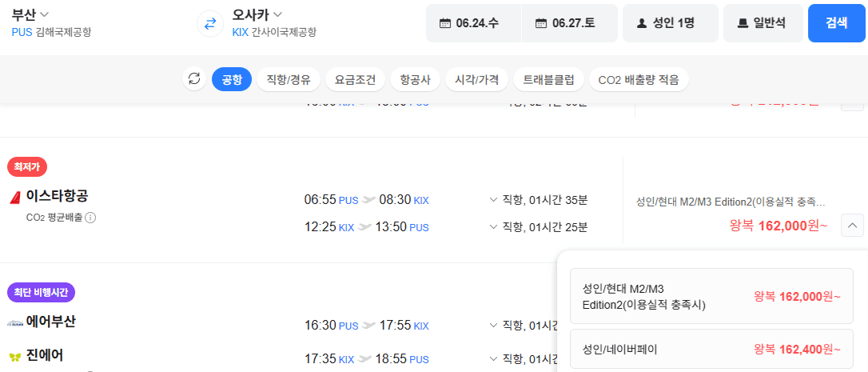Click the 에어부산 airline logo
868x372 pixels.
point(15,323)
